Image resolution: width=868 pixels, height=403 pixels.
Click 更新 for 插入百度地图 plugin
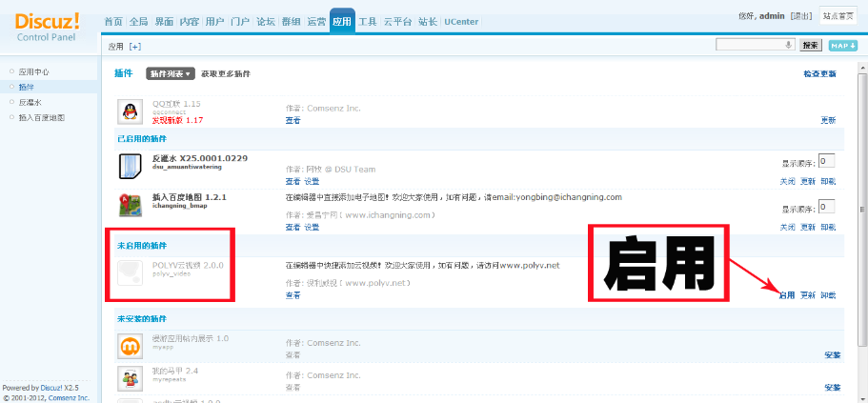tap(808, 228)
